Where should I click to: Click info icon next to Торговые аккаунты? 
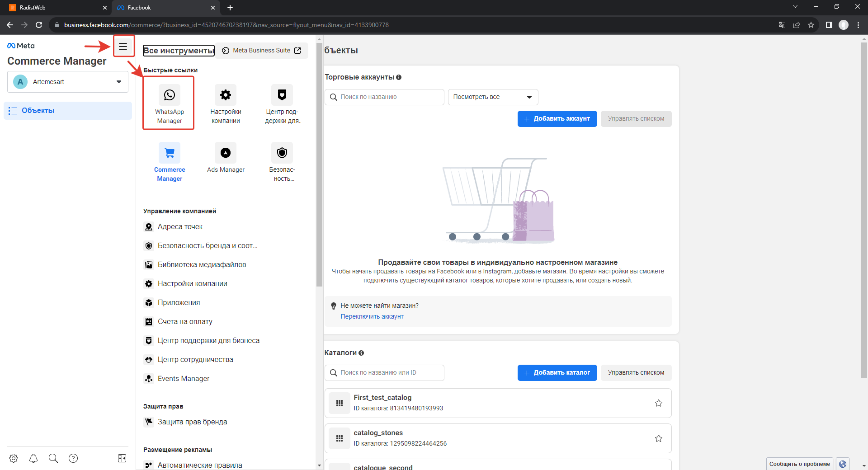[399, 77]
